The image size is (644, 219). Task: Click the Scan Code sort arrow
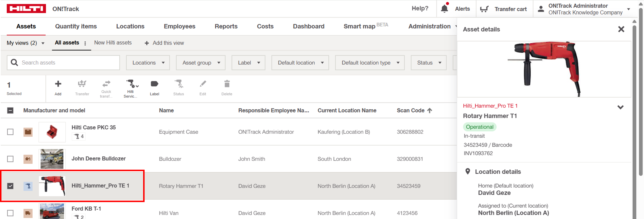pos(430,110)
